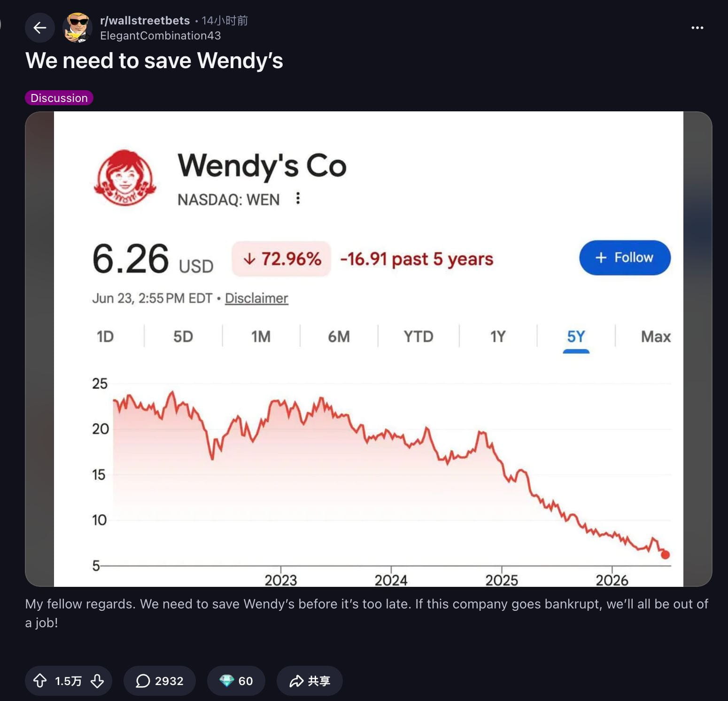Open the Disclaimer link
Image resolution: width=728 pixels, height=701 pixels.
[x=256, y=298]
